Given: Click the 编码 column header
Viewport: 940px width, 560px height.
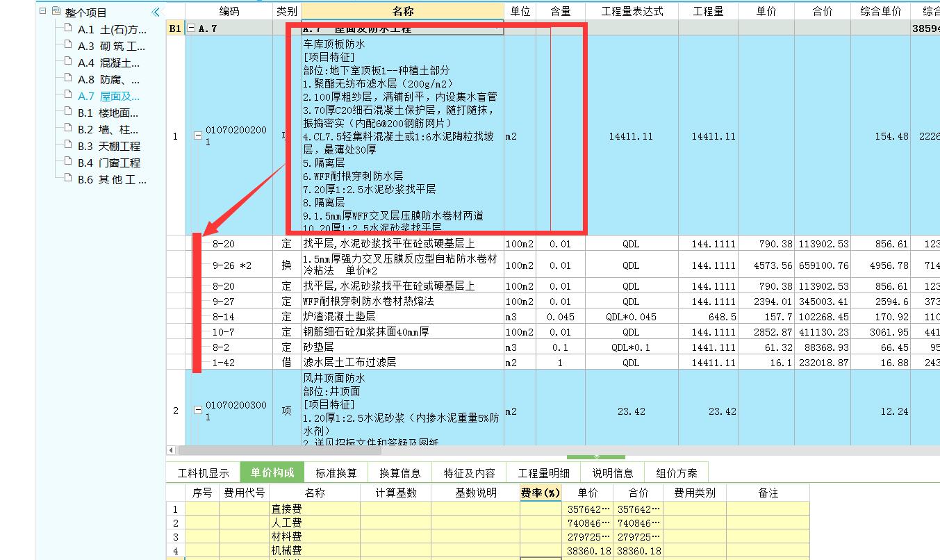Looking at the screenshot, I should pyautogui.click(x=229, y=11).
